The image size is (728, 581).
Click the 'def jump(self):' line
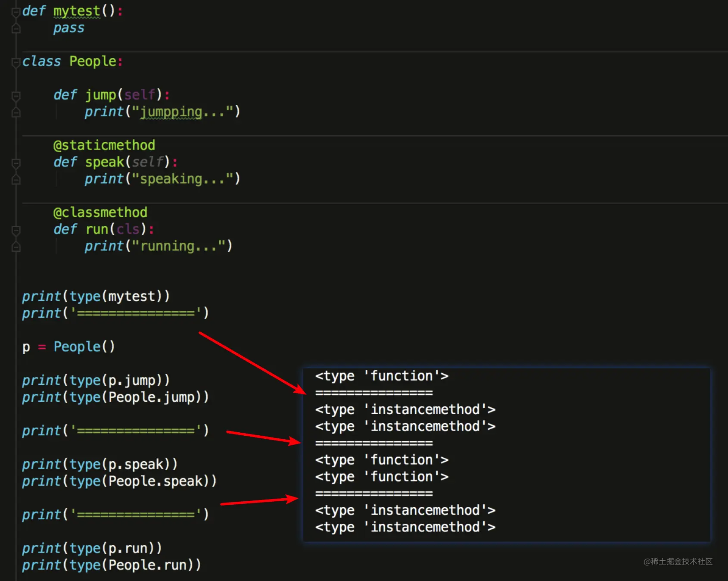112,95
